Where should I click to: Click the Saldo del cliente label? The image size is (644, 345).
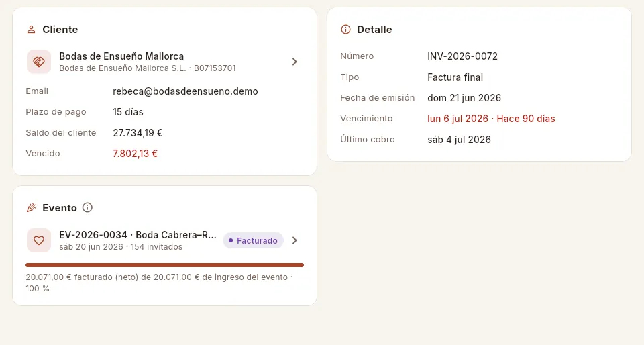(x=61, y=133)
